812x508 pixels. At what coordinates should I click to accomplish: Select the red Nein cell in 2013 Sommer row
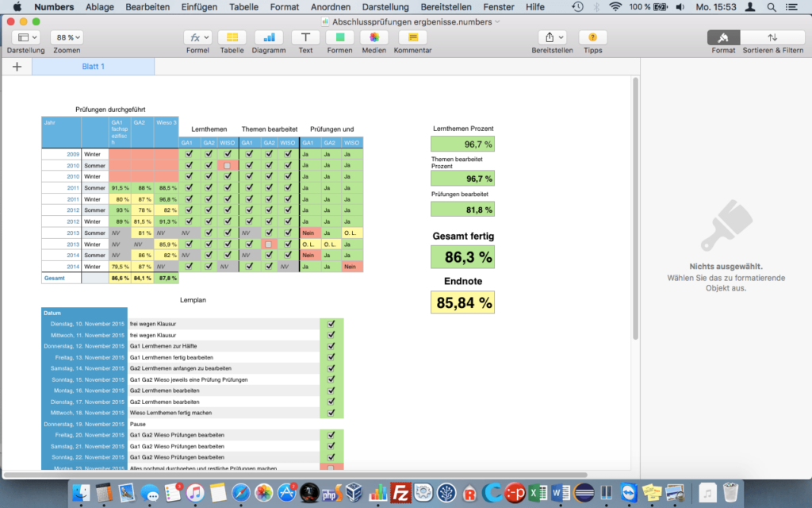tap(311, 233)
